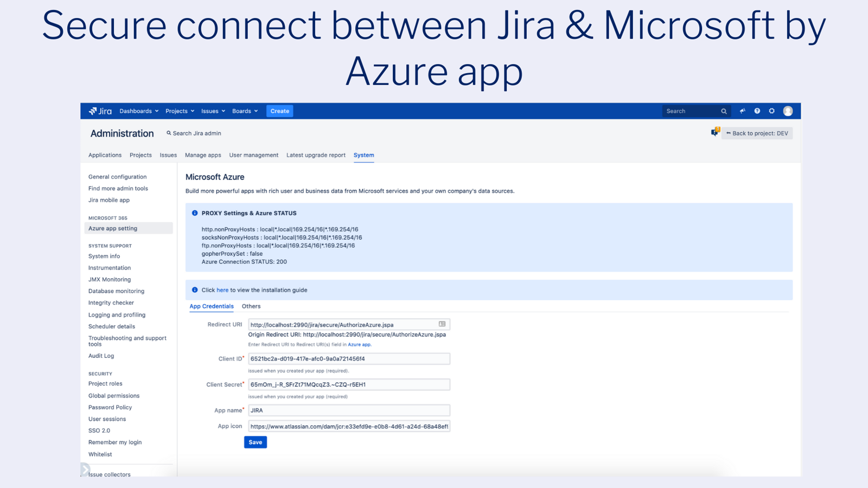This screenshot has width=868, height=488.
Task: Click the App name input field
Action: coord(349,410)
